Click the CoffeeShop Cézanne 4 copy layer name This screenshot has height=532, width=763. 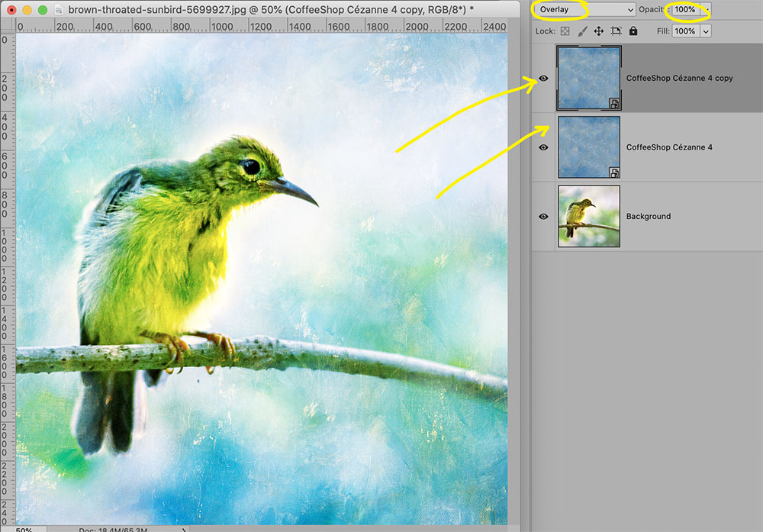679,79
